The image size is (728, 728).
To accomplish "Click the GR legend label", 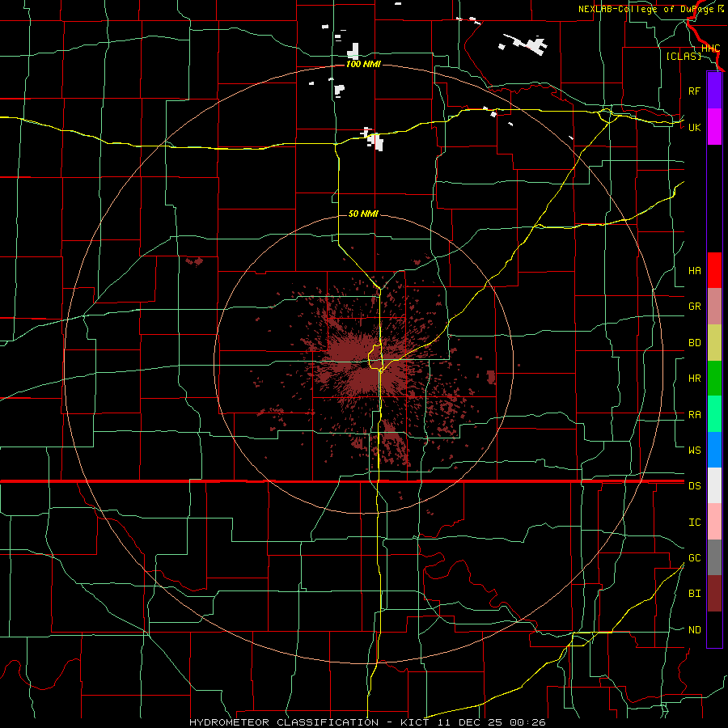I will (694, 307).
